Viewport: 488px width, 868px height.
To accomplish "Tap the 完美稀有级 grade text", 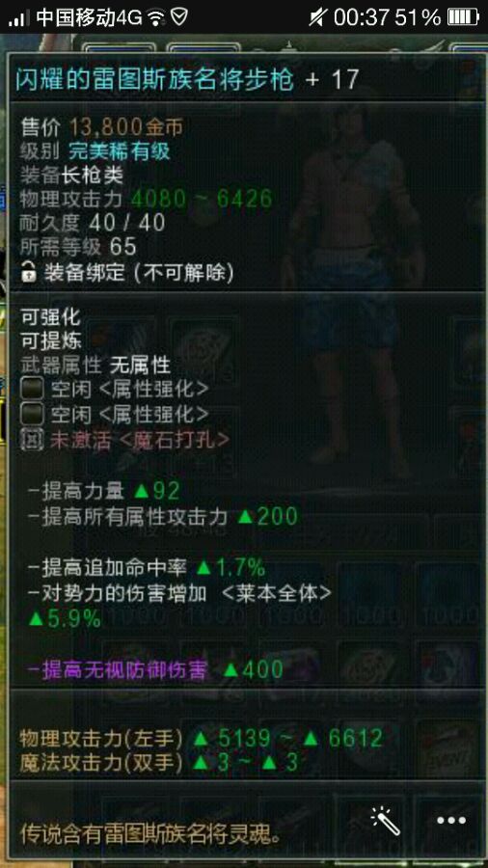I will [120, 151].
